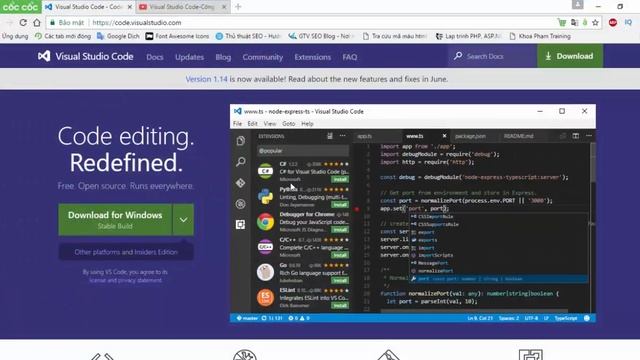Open Explorer icon in VS Code activity bar
This screenshot has width=640, height=360.
pyautogui.click(x=240, y=141)
